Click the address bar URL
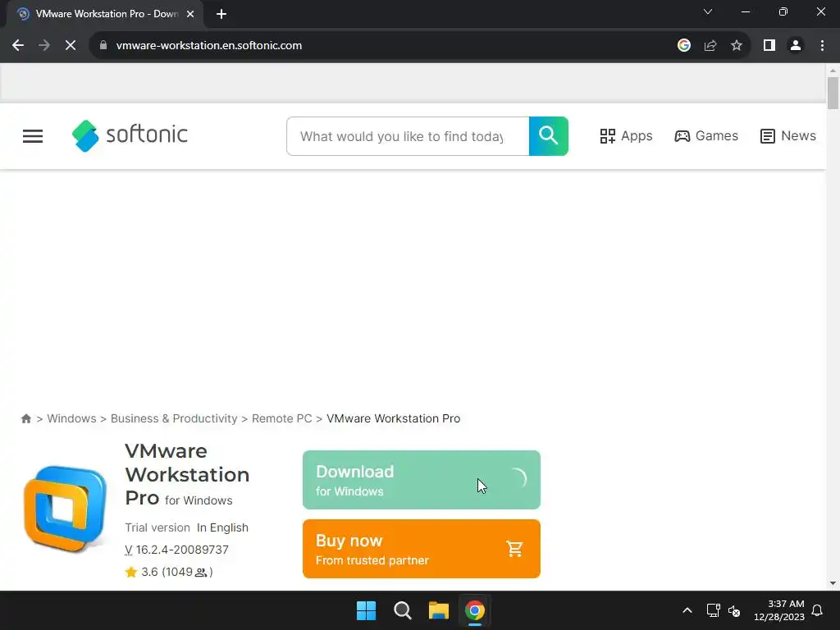The width and height of the screenshot is (840, 630). 209,46
